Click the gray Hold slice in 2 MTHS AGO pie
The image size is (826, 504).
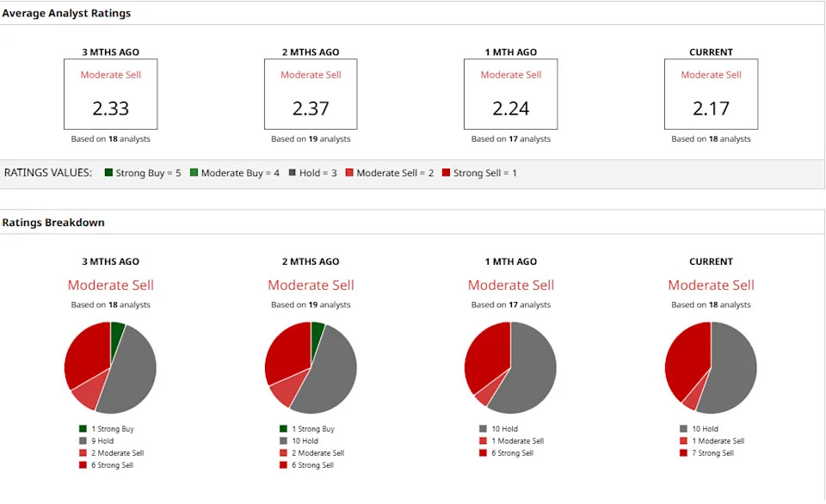pos(331,374)
